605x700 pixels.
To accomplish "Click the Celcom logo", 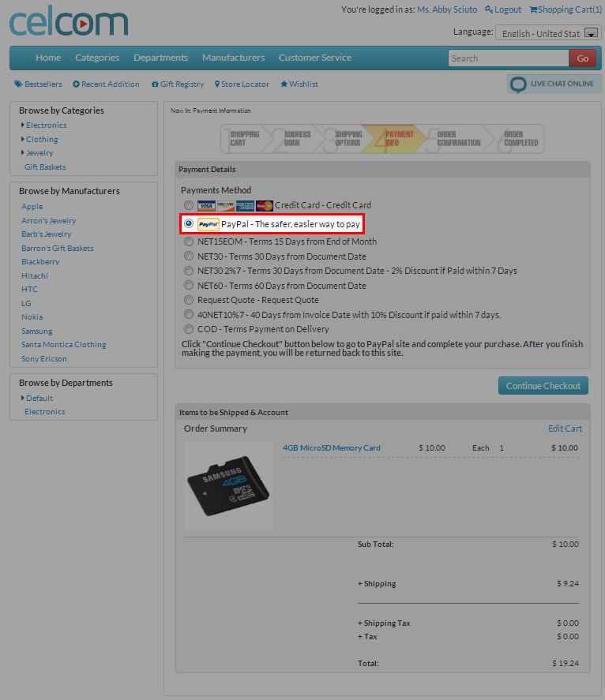I will (68, 22).
